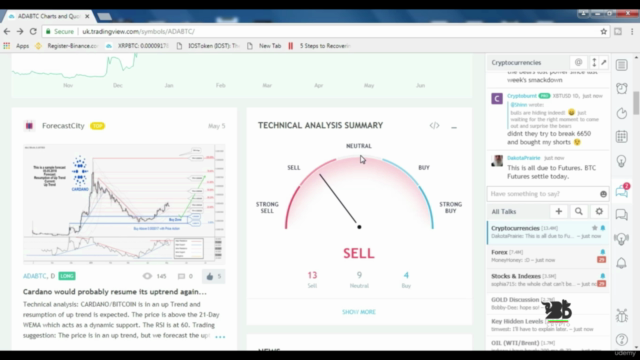Open the Register-Binance bookmark
Screen dimensions: 640x360
[x=67, y=46]
